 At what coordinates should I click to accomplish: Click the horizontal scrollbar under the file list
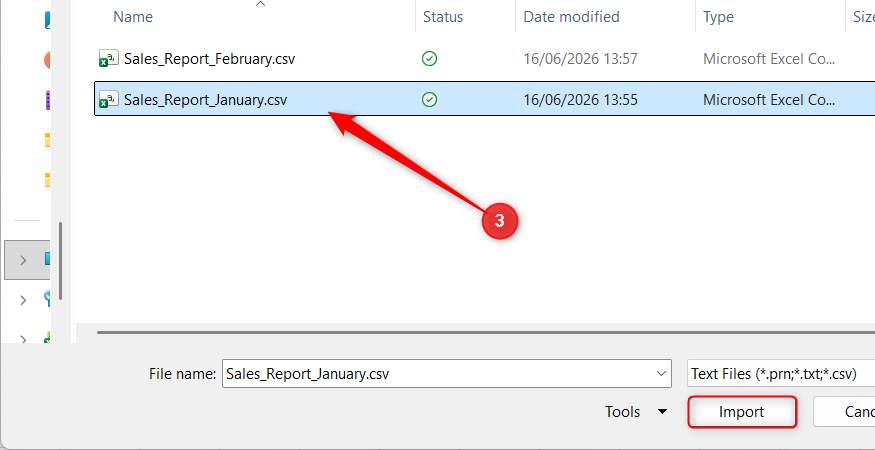pos(485,333)
